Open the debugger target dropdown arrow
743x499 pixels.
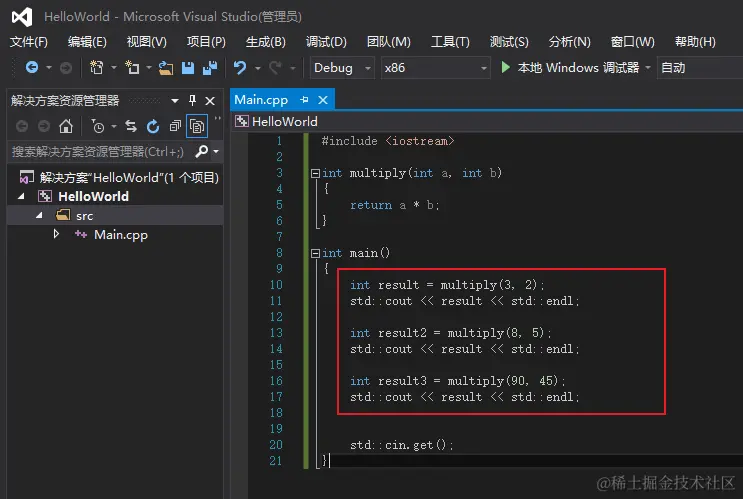648,68
